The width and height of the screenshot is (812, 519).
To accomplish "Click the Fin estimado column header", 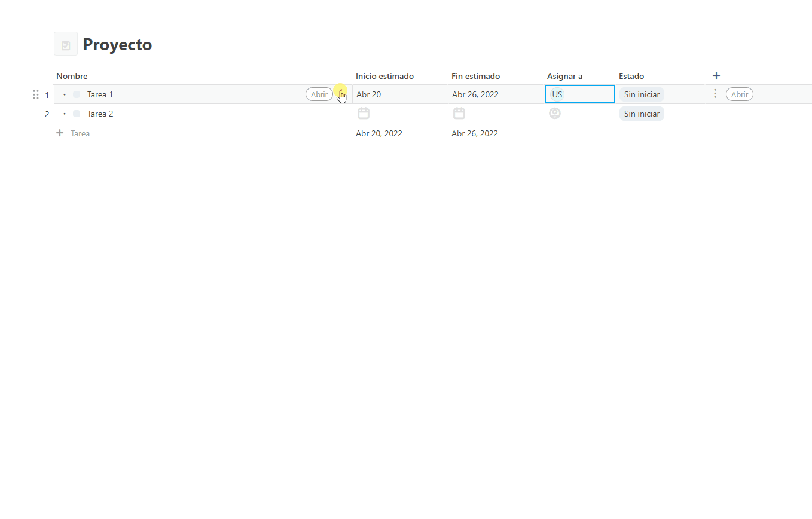I will (475, 76).
